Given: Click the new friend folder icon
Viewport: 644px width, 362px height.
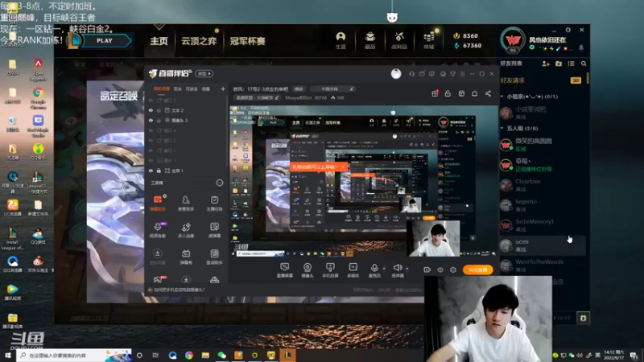Looking at the screenshot, I should 559,64.
